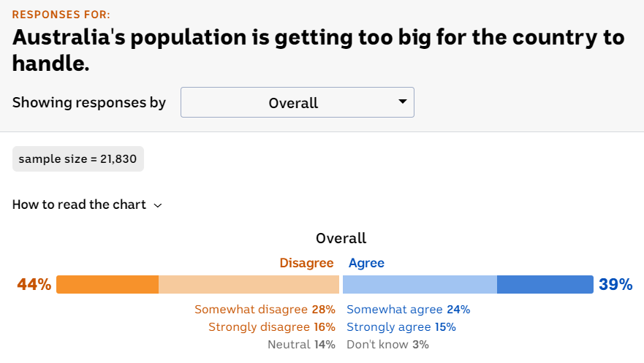
Task: Select the somewhat disagree light orange bar segment
Action: (249, 284)
